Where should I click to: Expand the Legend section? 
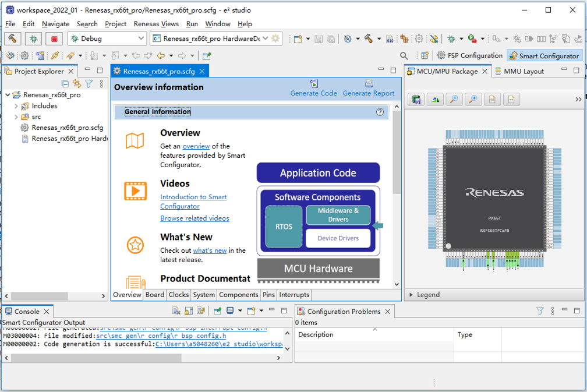pos(411,295)
